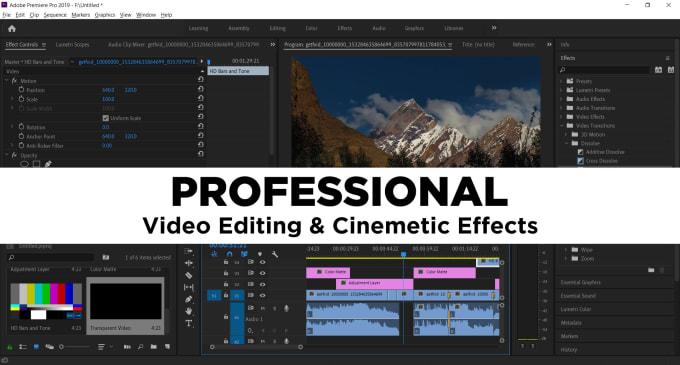Collapse the Motion effect group
Image resolution: width=680 pixels, height=365 pixels.
pyautogui.click(x=7, y=81)
